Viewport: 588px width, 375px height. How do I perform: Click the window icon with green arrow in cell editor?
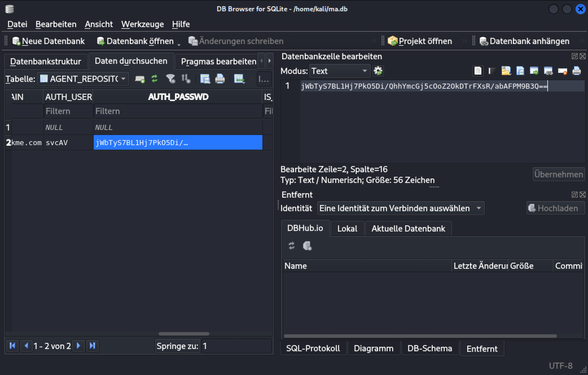tap(534, 71)
